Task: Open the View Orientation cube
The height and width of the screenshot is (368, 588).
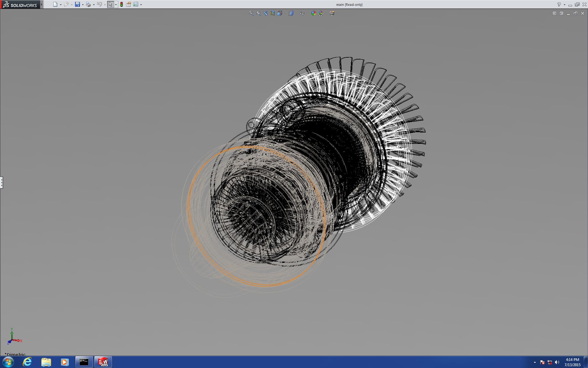Action: [280, 13]
